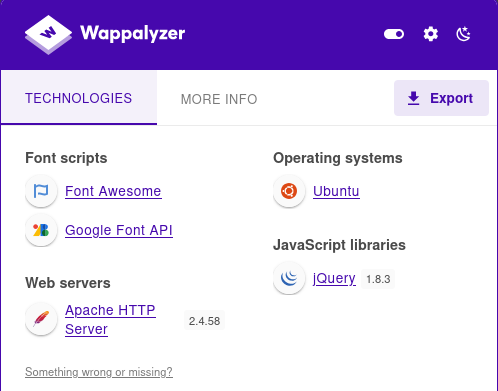This screenshot has height=391, width=498.
Task: Open settings with the gear icon
Action: 431,34
